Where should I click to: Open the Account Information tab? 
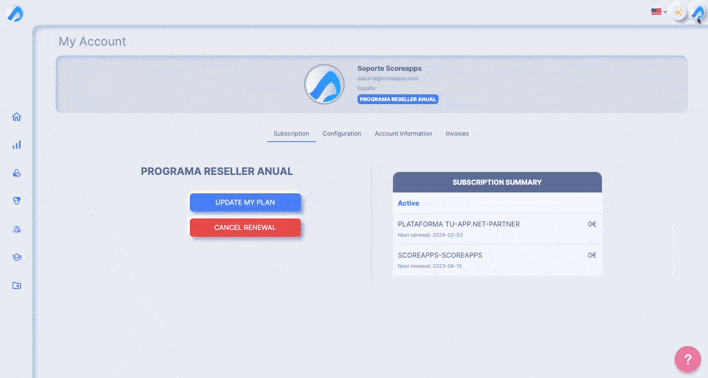coord(403,134)
